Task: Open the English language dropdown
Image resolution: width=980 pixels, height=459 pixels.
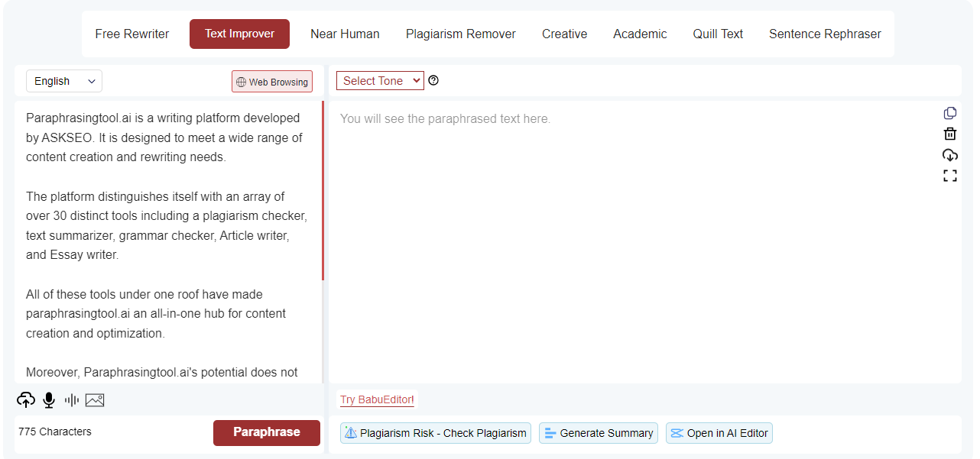Action: (64, 81)
